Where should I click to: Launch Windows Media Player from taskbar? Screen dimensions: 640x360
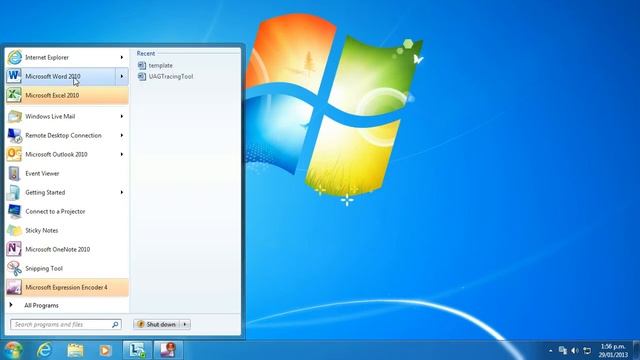coord(105,350)
